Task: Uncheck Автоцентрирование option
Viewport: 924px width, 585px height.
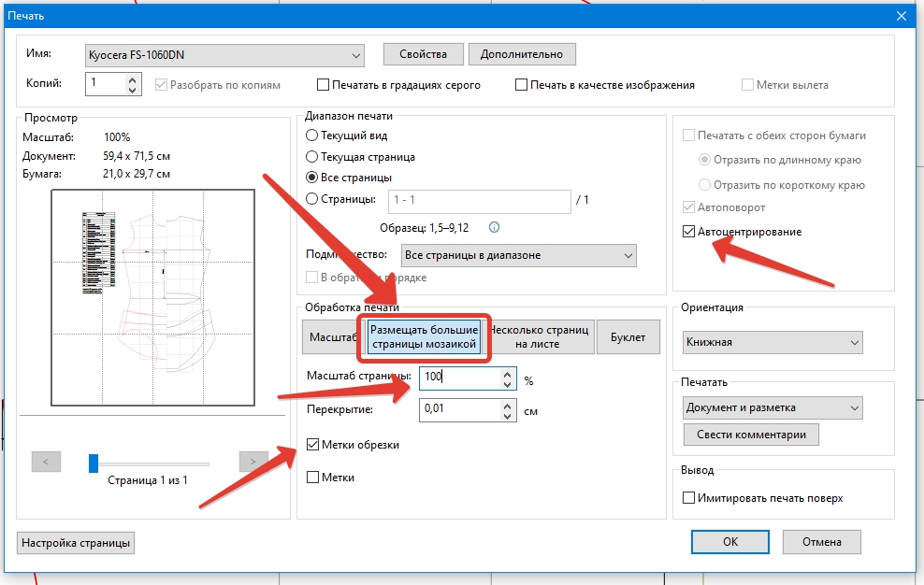Action: pyautogui.click(x=689, y=232)
